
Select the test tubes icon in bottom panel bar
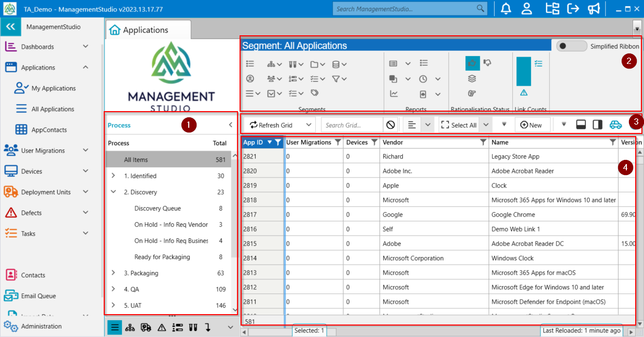pyautogui.click(x=193, y=327)
